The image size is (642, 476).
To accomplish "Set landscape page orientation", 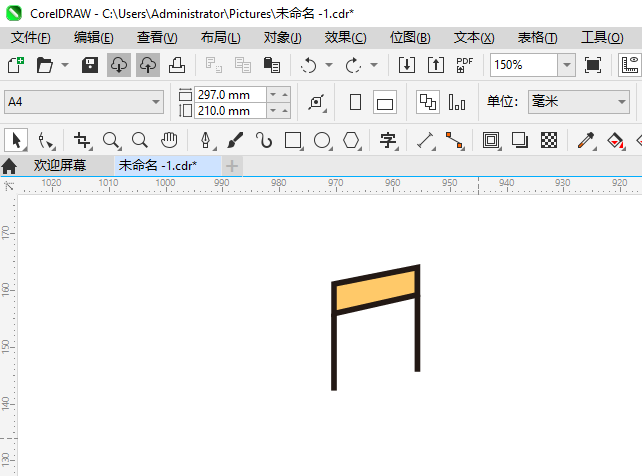I will 385,102.
